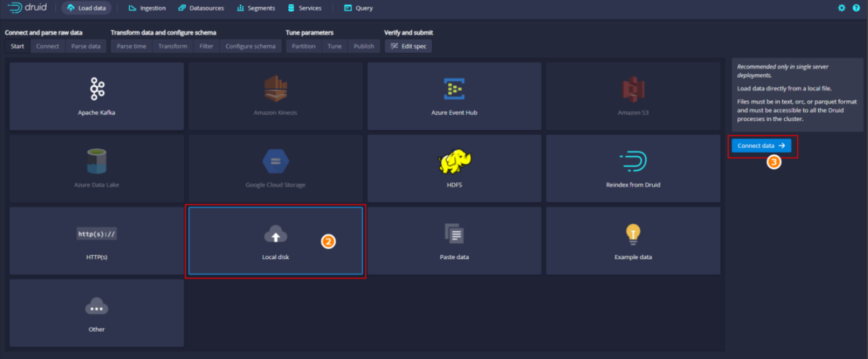The image size is (868, 359).
Task: Click the 'Reindex from Druid' label
Action: pos(633,185)
